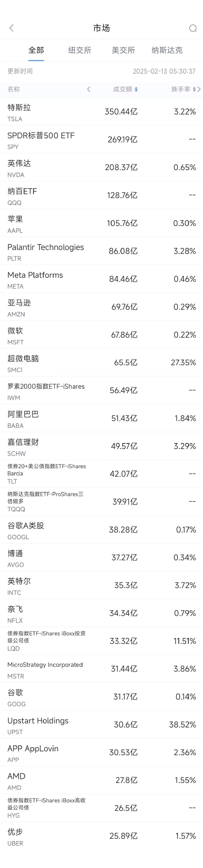Open the search icon
Viewport: 203px width, 868px height.
pyautogui.click(x=193, y=28)
